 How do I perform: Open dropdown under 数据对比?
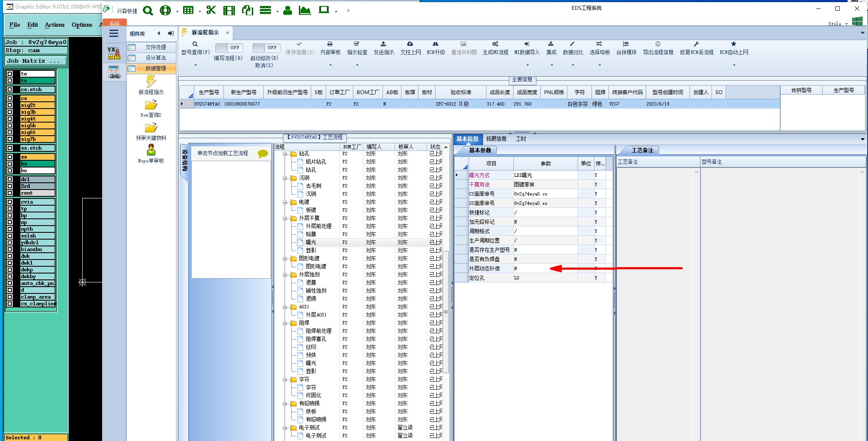[573, 65]
